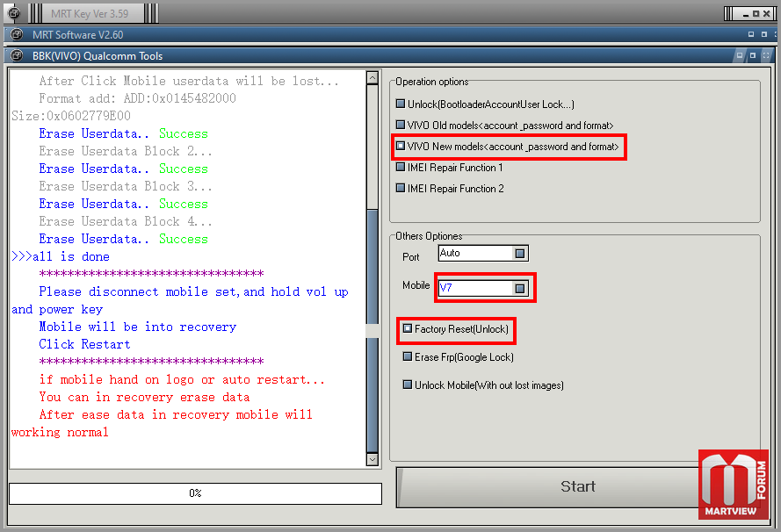Minimize the BBK(VIVO) Qualcomm Tools window
781x532 pixels.
740,55
